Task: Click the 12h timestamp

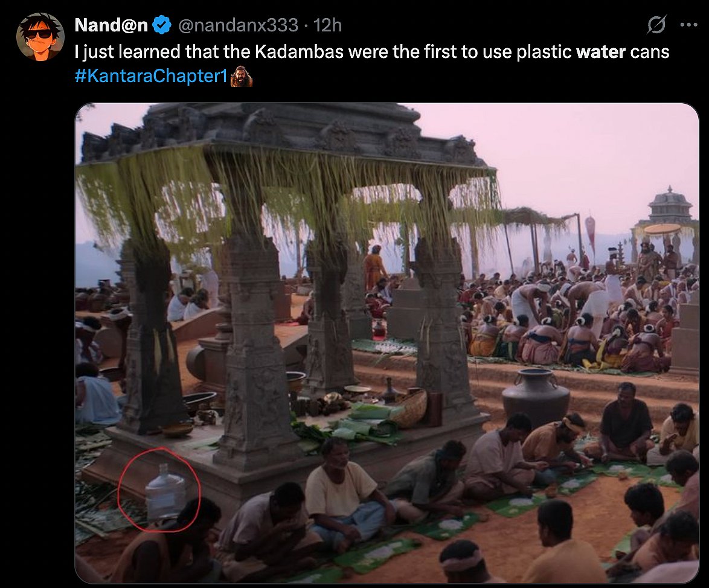Action: (x=328, y=25)
